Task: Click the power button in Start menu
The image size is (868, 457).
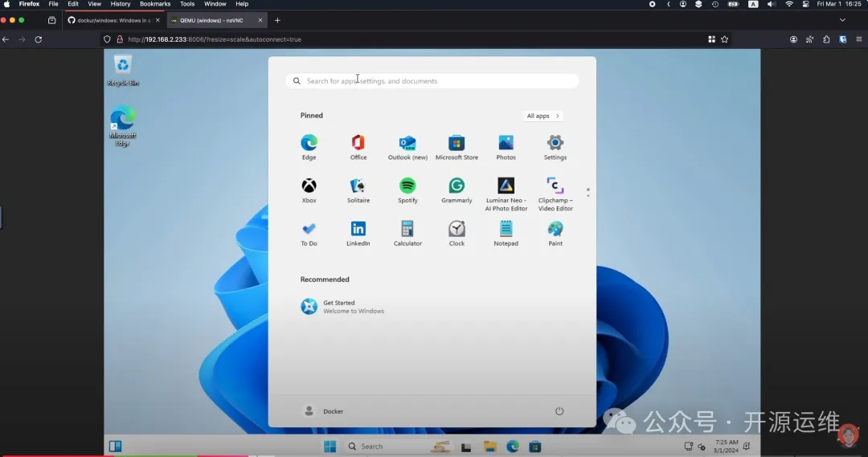Action: (559, 411)
